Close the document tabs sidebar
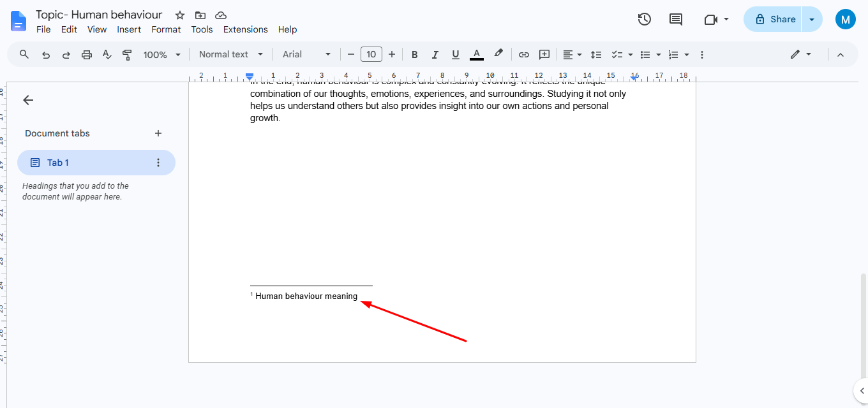 (x=28, y=100)
